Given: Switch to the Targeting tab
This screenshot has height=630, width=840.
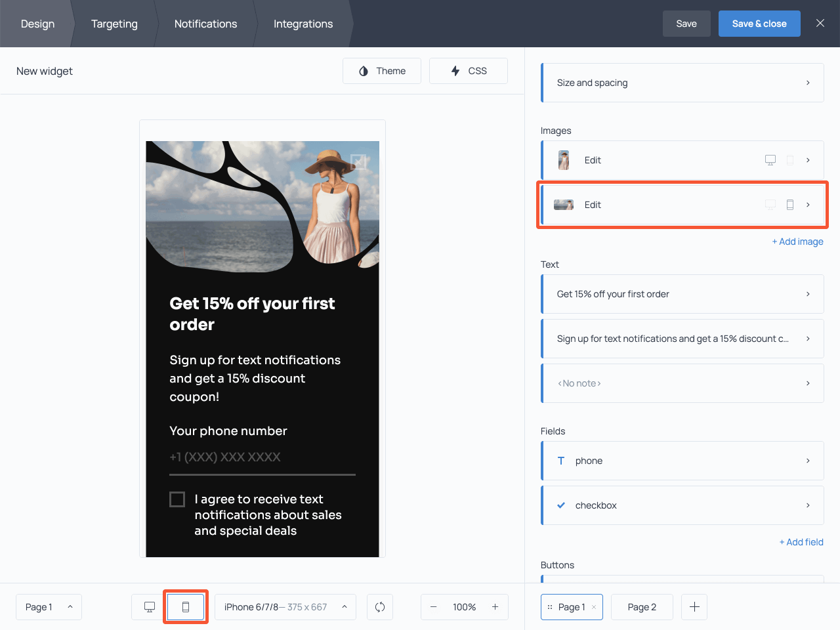Looking at the screenshot, I should point(114,24).
